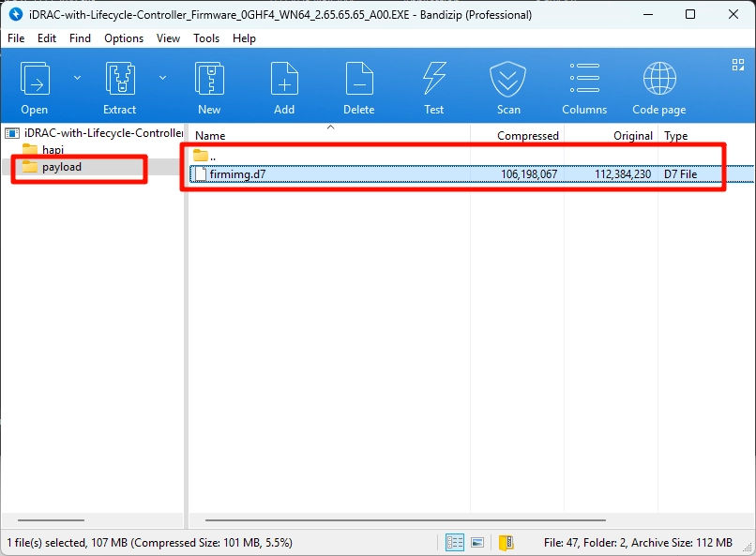Sort by Type column header
The image size is (756, 556).
tap(675, 136)
